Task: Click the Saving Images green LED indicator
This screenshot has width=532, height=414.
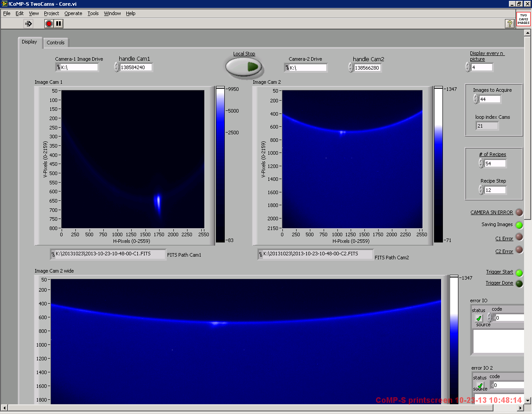Action: point(519,225)
